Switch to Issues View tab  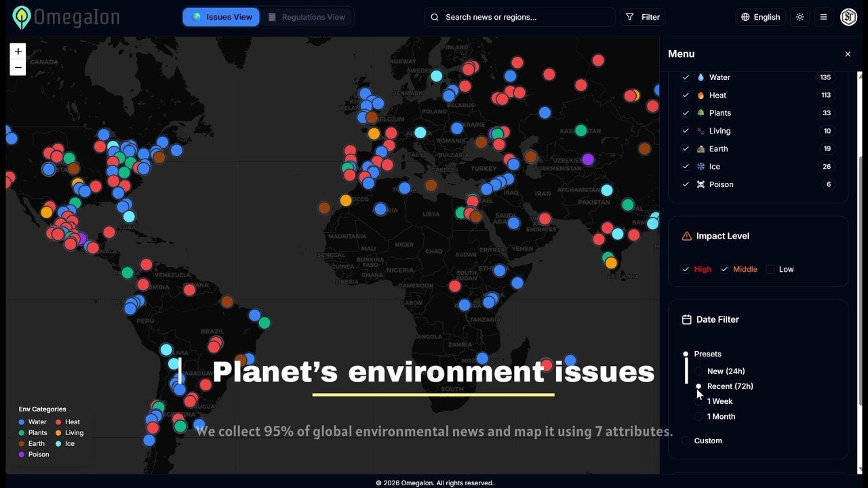point(221,17)
